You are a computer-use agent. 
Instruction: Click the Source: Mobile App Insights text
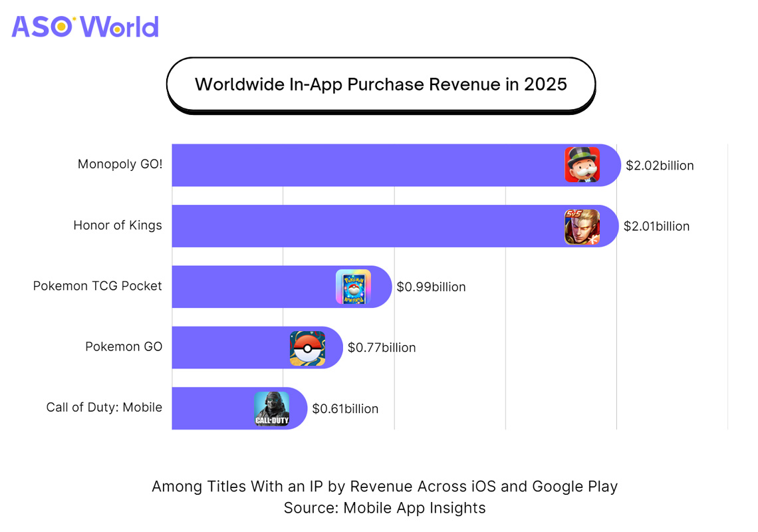[384, 508]
